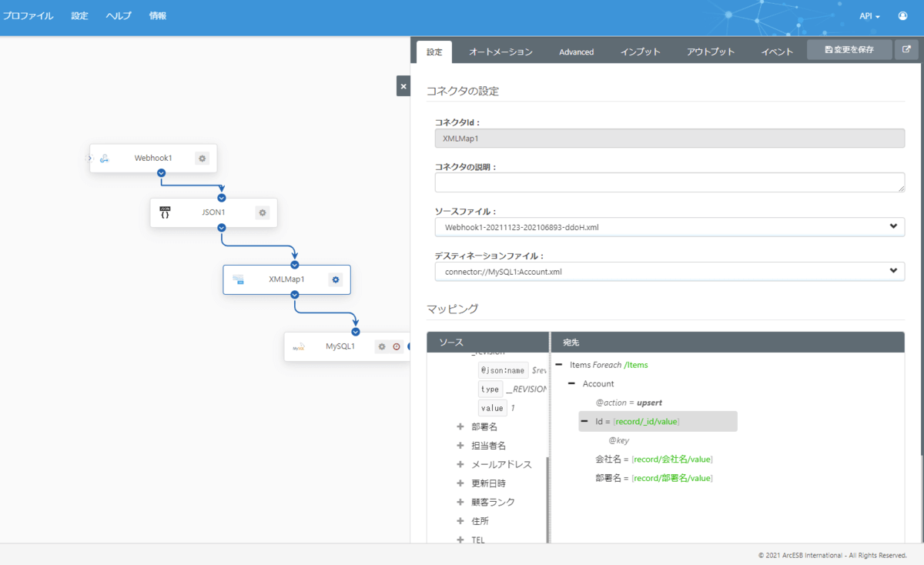Expand the 更新日時 source node

click(x=460, y=483)
